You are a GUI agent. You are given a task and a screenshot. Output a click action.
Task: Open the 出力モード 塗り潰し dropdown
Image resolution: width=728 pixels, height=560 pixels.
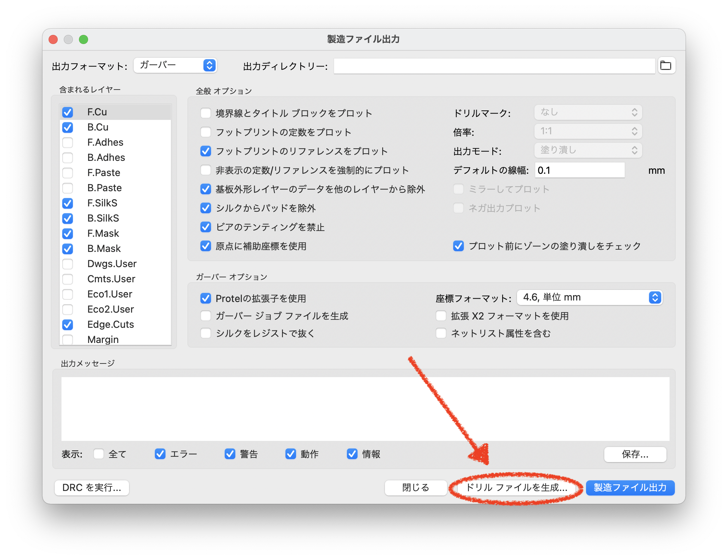pyautogui.click(x=588, y=150)
